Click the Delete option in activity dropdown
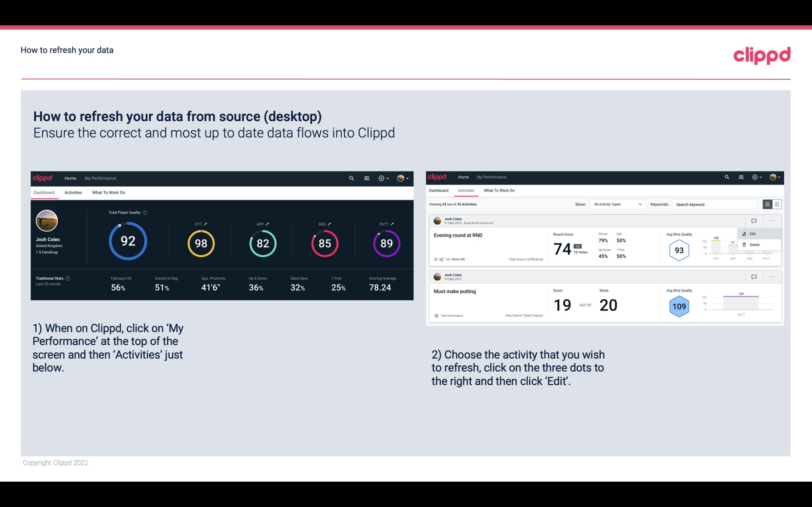 (755, 245)
